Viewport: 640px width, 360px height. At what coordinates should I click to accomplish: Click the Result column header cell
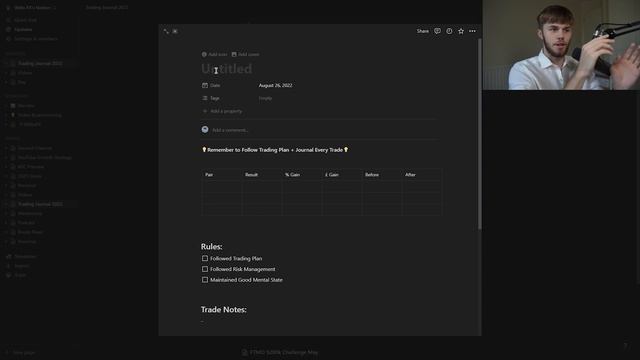pyautogui.click(x=262, y=175)
